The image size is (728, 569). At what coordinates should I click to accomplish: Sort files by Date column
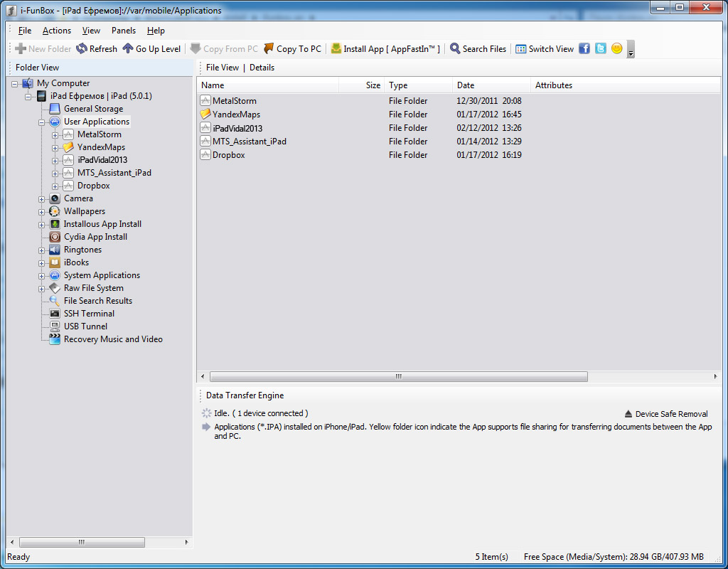491,85
